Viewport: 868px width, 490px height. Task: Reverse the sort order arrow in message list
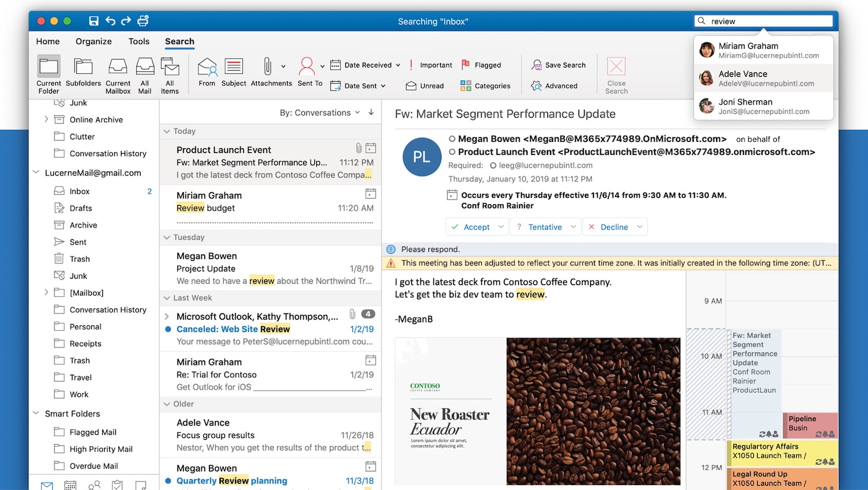click(371, 113)
